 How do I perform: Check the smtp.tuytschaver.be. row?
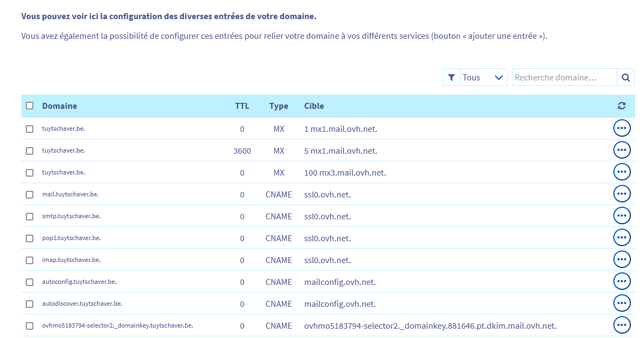tap(30, 217)
